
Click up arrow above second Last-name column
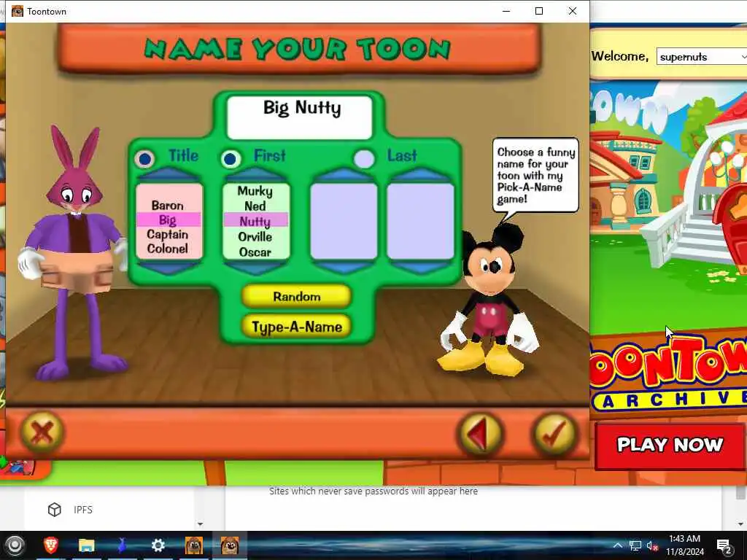pos(420,174)
